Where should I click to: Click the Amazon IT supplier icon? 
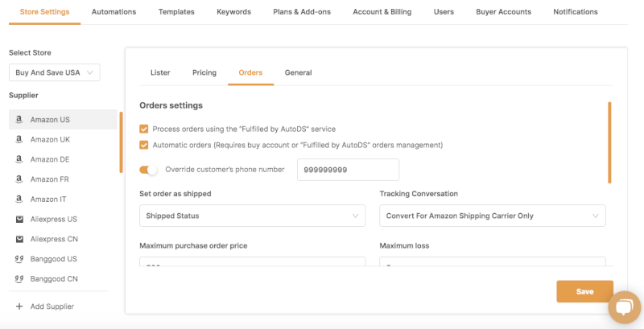pyautogui.click(x=19, y=199)
